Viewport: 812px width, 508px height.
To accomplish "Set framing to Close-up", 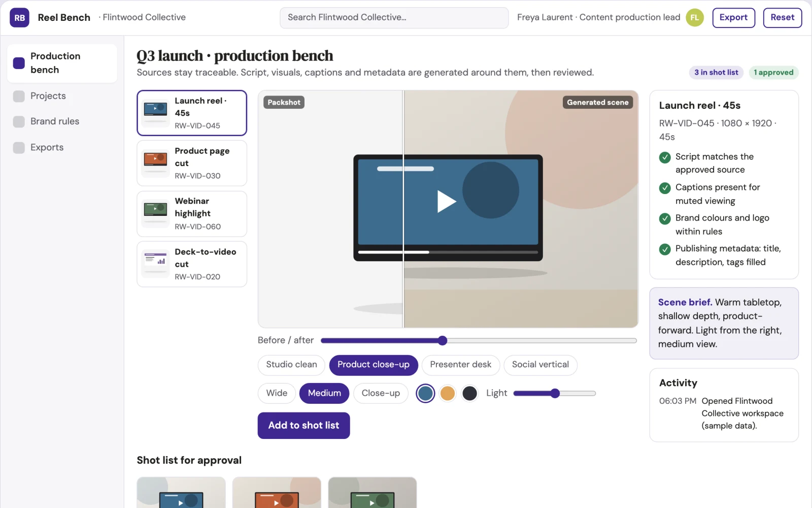I will pyautogui.click(x=381, y=393).
